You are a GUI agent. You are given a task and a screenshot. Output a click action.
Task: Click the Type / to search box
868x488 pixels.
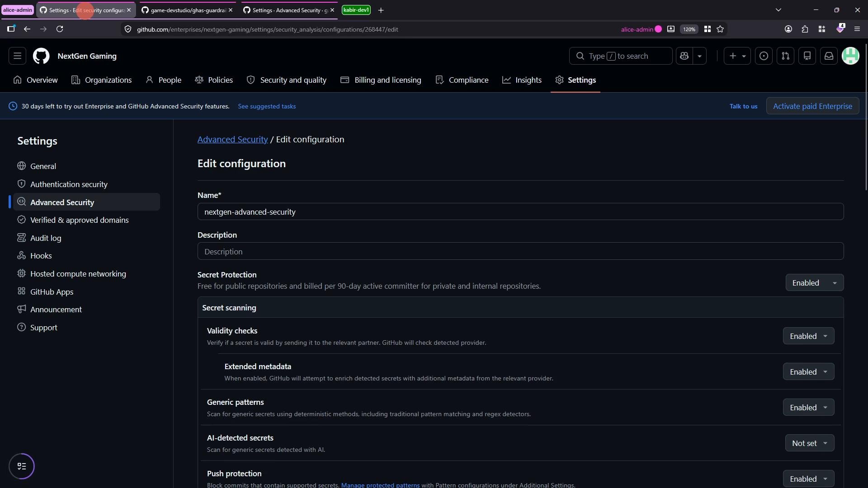click(620, 56)
